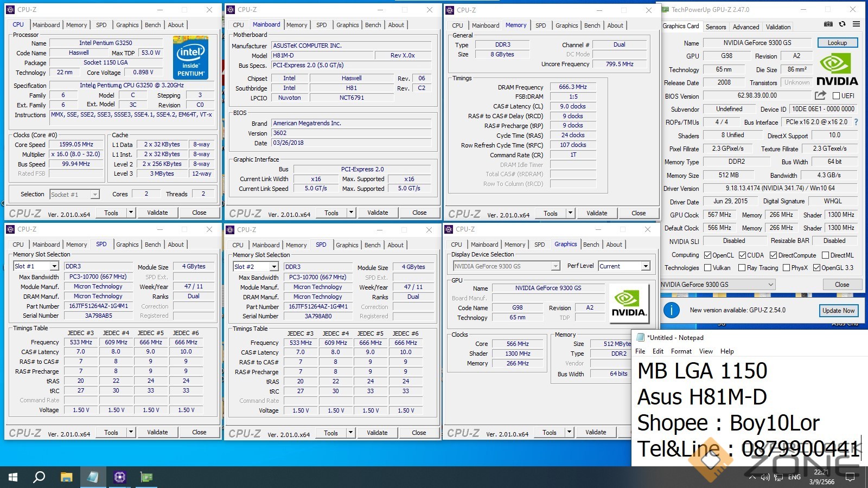Click the Bus Interface question mark icon
The height and width of the screenshot is (488, 868).
[856, 122]
